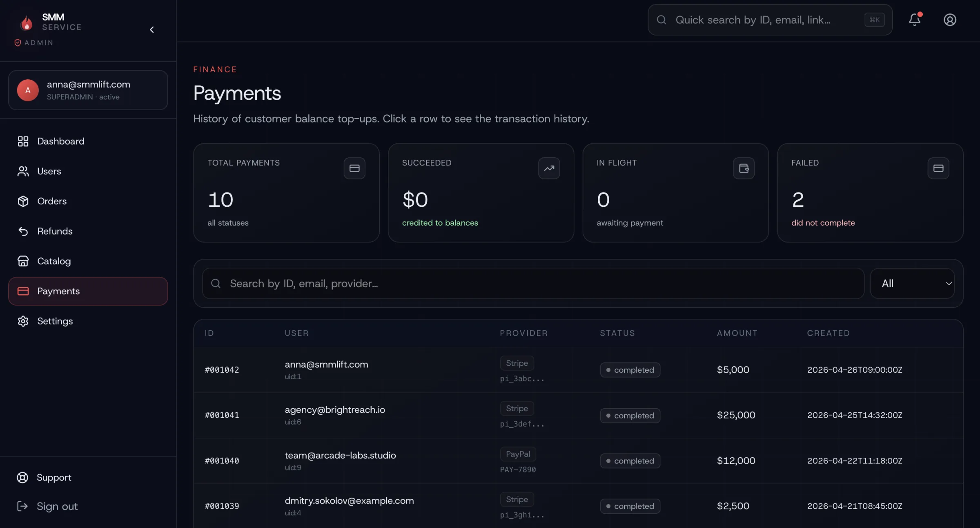Click the card icon on Failed card
Image resolution: width=980 pixels, height=528 pixels.
(938, 168)
